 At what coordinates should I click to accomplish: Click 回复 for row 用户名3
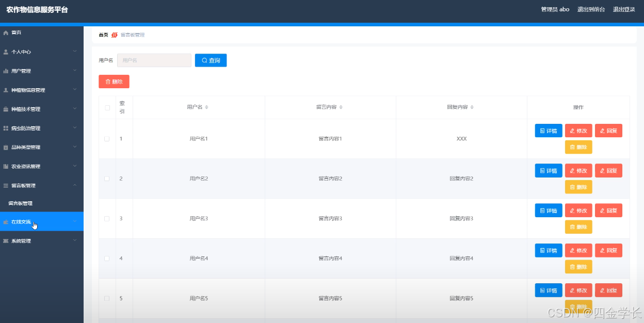coord(608,210)
